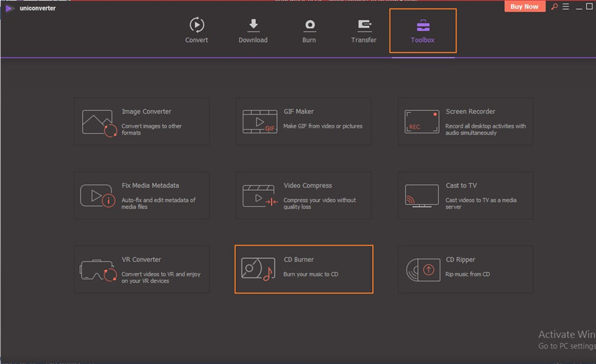Click 'Cast videos to TV' description
The height and width of the screenshot is (364, 596).
[x=481, y=203]
